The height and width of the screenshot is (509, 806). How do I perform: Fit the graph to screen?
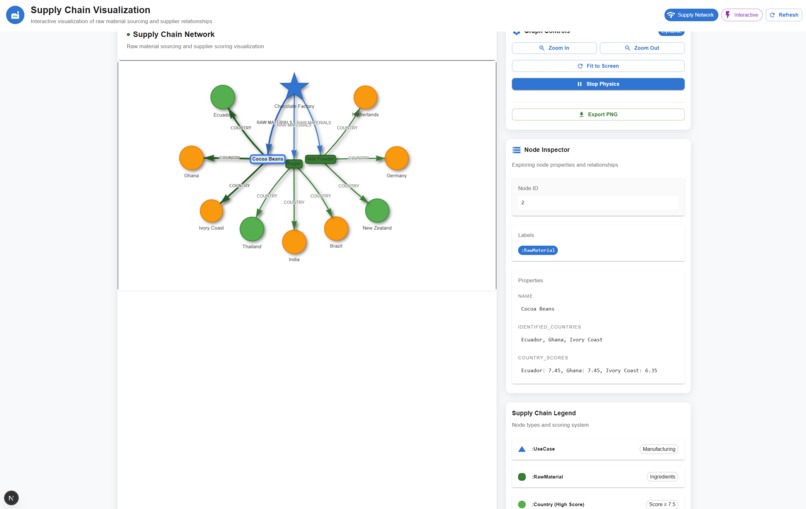(x=598, y=66)
